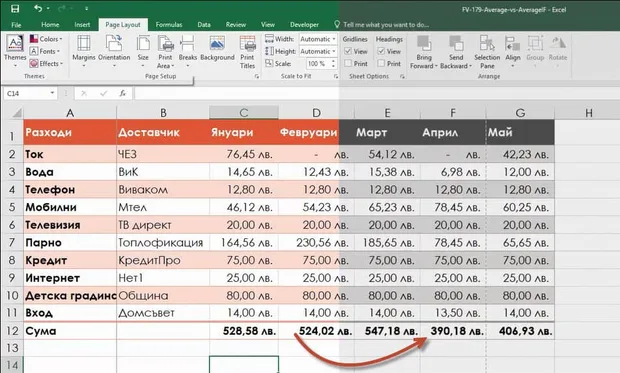Click the Scale percentage spinner arrows
The image size is (620, 373).
click(x=333, y=63)
